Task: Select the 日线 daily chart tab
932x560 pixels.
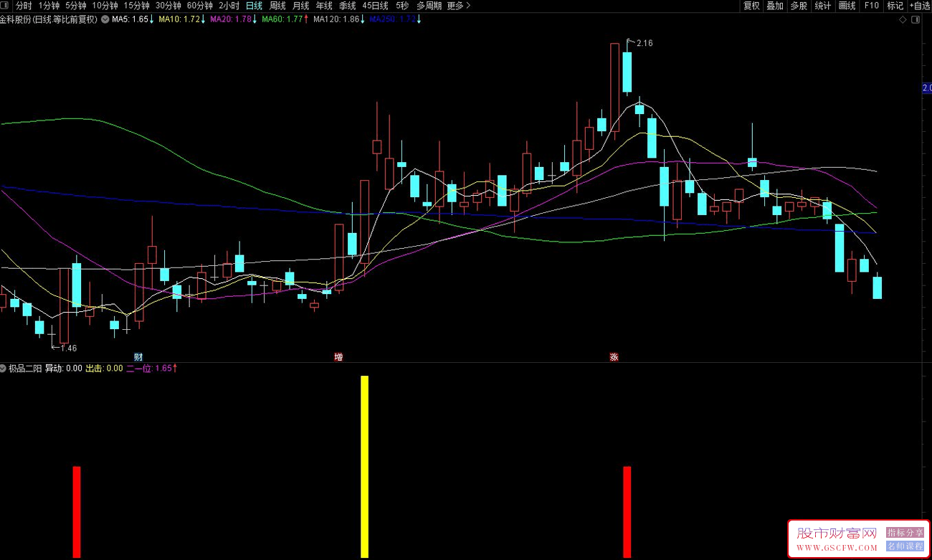Action: [254, 6]
